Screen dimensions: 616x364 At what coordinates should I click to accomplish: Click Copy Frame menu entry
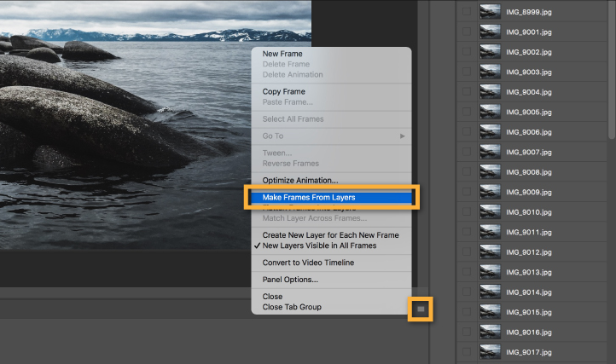point(283,91)
